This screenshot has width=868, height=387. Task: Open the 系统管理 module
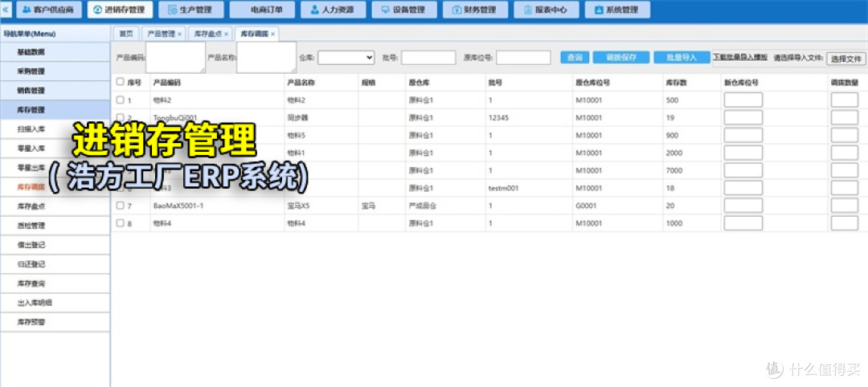click(x=617, y=10)
